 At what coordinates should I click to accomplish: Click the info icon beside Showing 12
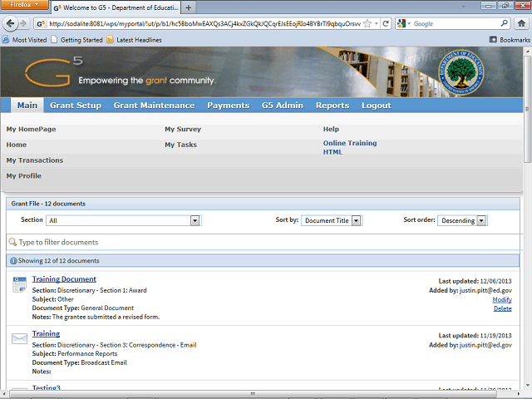click(x=13, y=260)
